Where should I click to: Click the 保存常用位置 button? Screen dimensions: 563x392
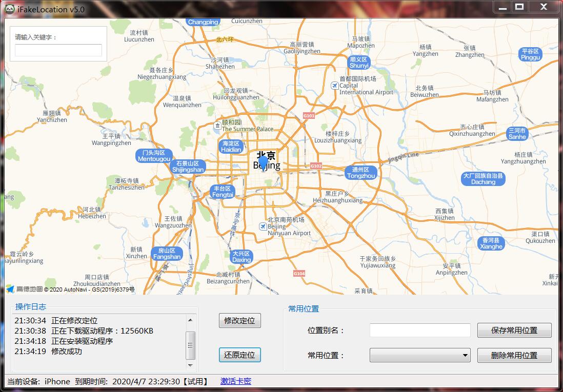pyautogui.click(x=514, y=331)
